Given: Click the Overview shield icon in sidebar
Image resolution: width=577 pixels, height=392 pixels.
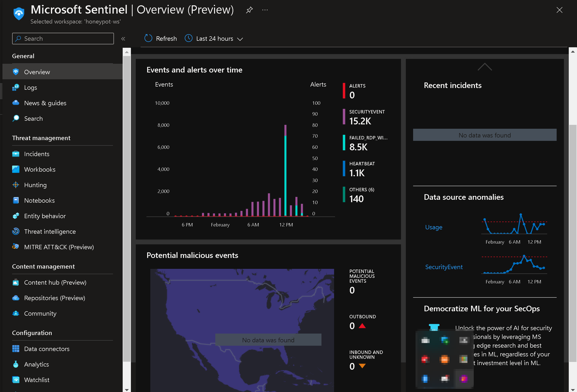Looking at the screenshot, I should pos(16,72).
